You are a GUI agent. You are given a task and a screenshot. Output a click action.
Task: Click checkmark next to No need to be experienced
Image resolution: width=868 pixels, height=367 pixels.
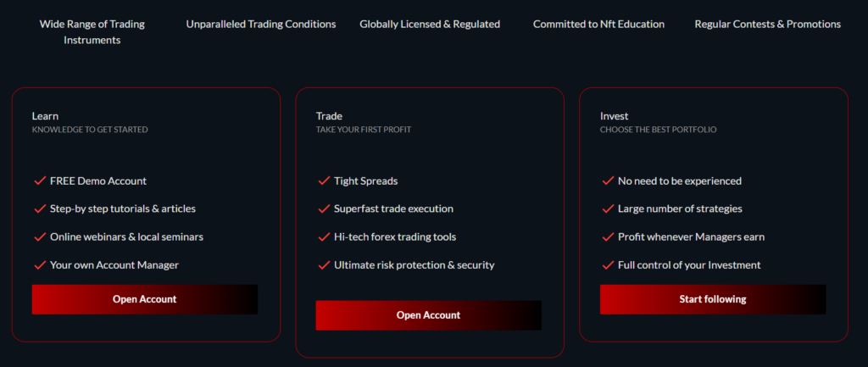(x=607, y=181)
